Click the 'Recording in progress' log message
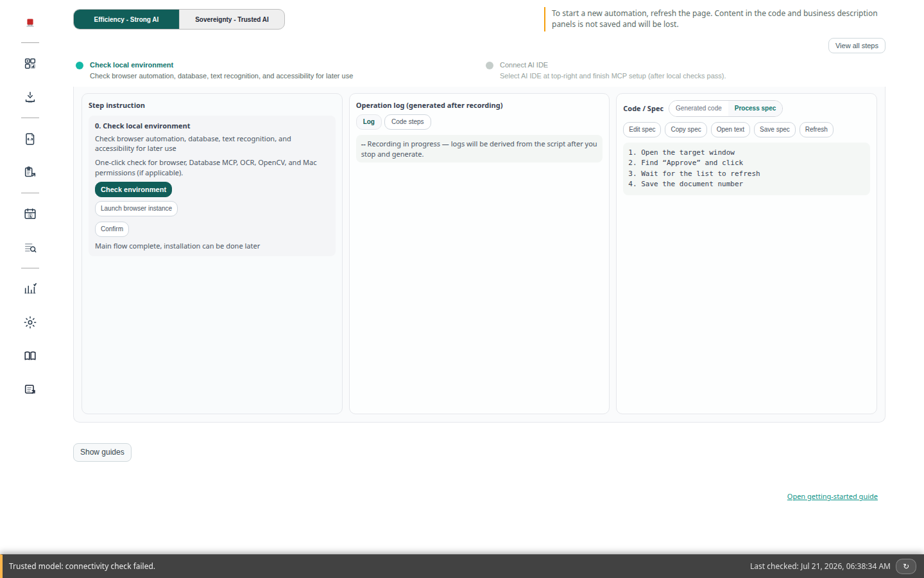The image size is (924, 578). pyautogui.click(x=479, y=149)
